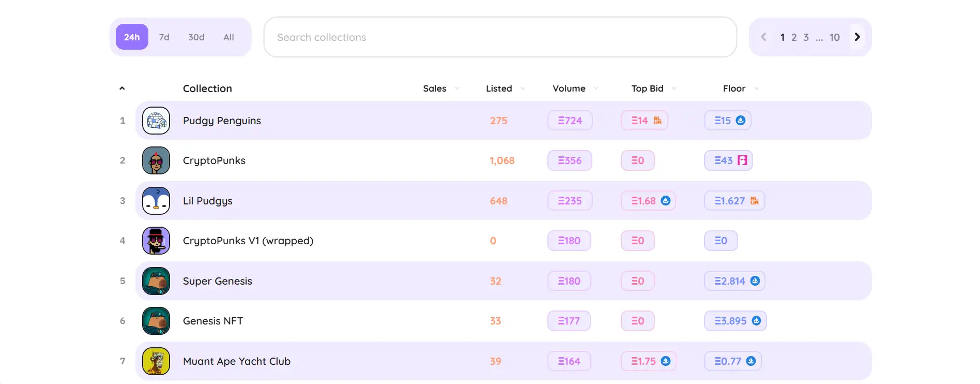Screen dimensions: 980x384
Task: Click the Mutant Ape Yacht Club avatar
Action: coord(156,361)
